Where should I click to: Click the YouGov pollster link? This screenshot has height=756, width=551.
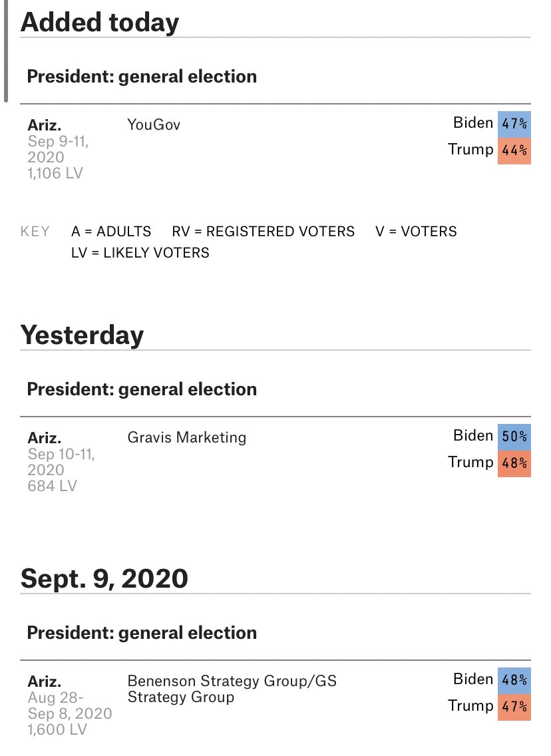pos(153,124)
